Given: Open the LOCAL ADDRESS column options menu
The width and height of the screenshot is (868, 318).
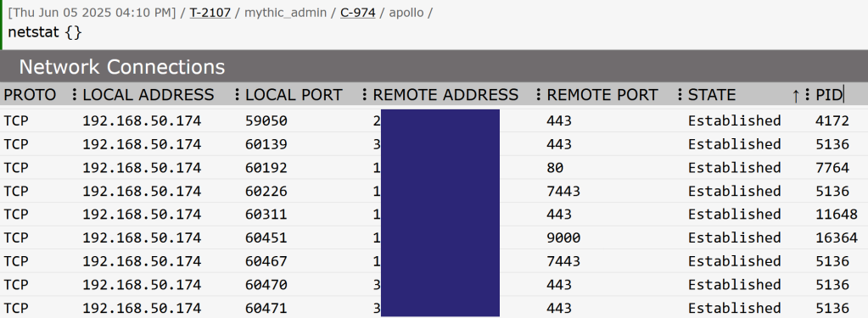Looking at the screenshot, I should click(x=237, y=95).
